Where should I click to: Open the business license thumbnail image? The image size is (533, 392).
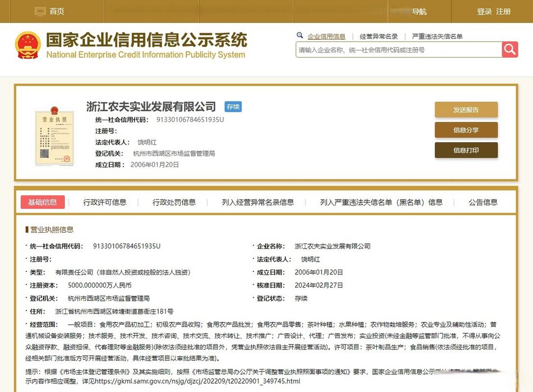54,136
